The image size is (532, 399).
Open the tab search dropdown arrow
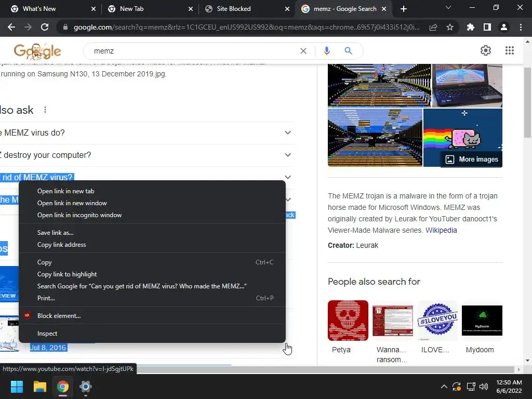pos(448,7)
